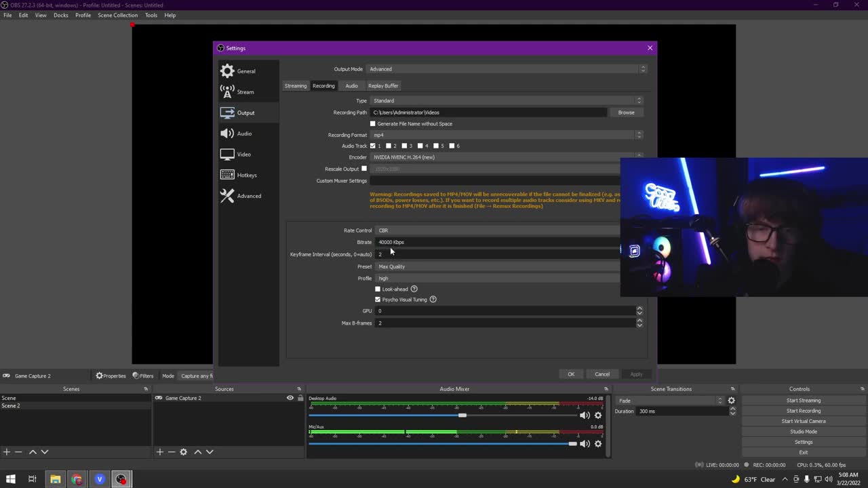Enable audio track 2 checkbox
Viewport: 868px width, 488px height.
tap(389, 146)
